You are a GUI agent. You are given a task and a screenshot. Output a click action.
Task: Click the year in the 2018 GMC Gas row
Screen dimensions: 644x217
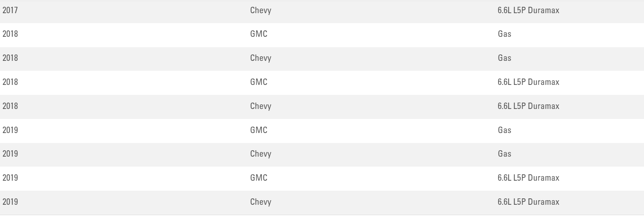point(10,34)
